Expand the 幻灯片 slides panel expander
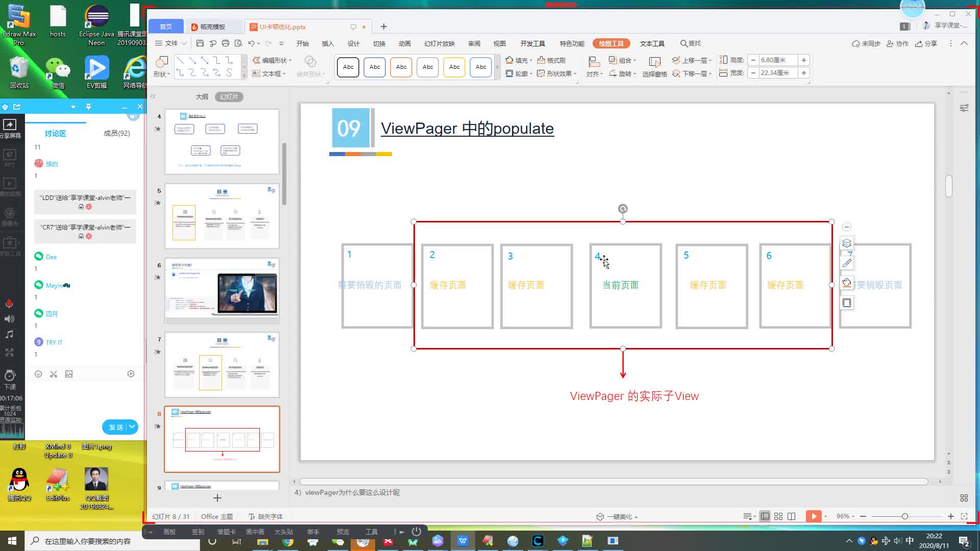The height and width of the screenshot is (551, 980). pos(154,95)
